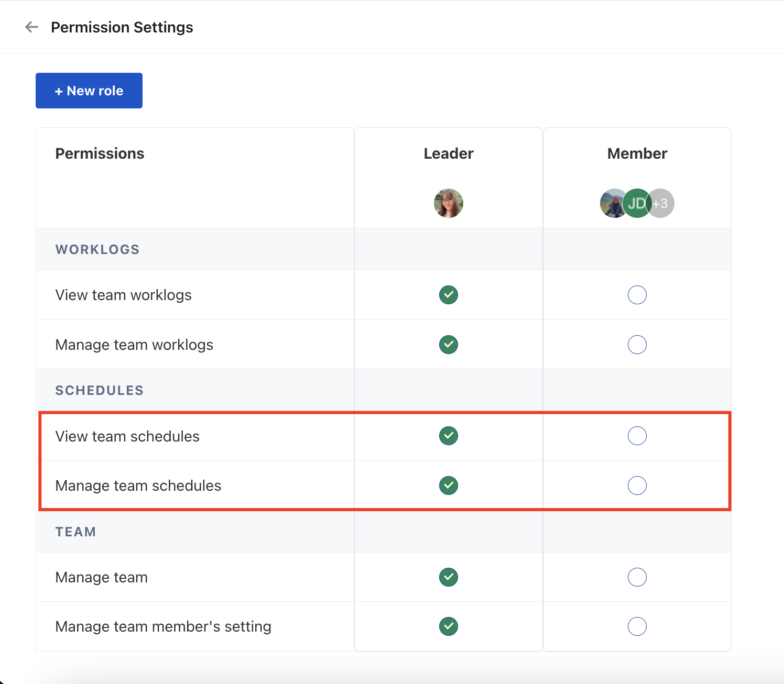This screenshot has height=684, width=784.
Task: Enable Manage team for Member role
Action: [x=637, y=577]
